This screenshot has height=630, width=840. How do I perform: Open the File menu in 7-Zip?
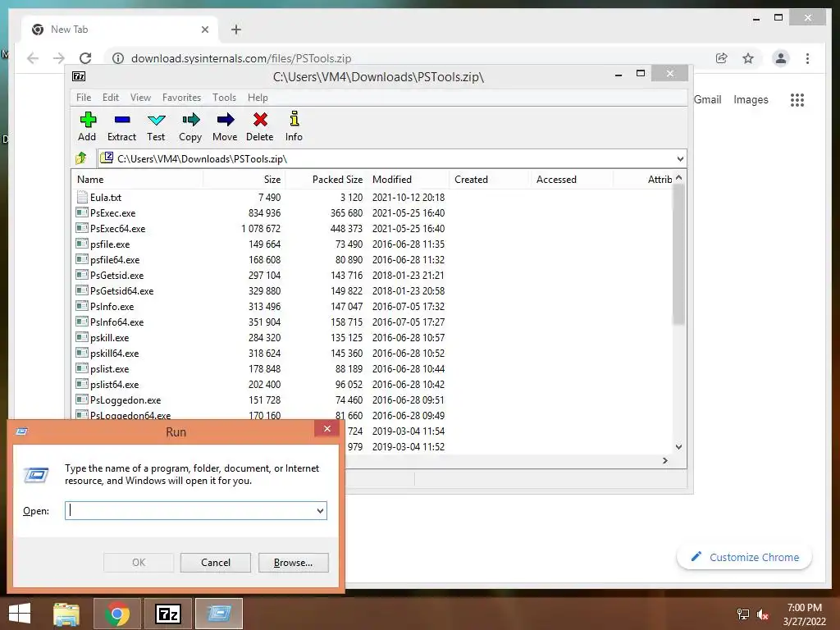pos(84,98)
